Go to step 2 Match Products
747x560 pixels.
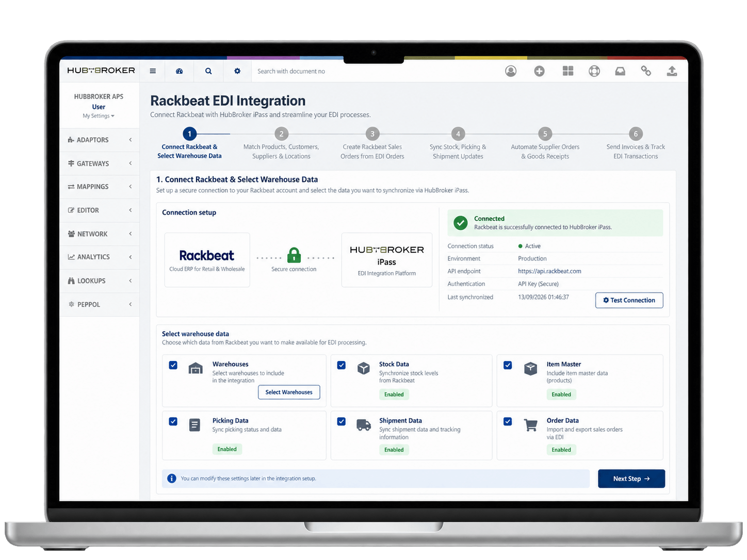coord(281,144)
